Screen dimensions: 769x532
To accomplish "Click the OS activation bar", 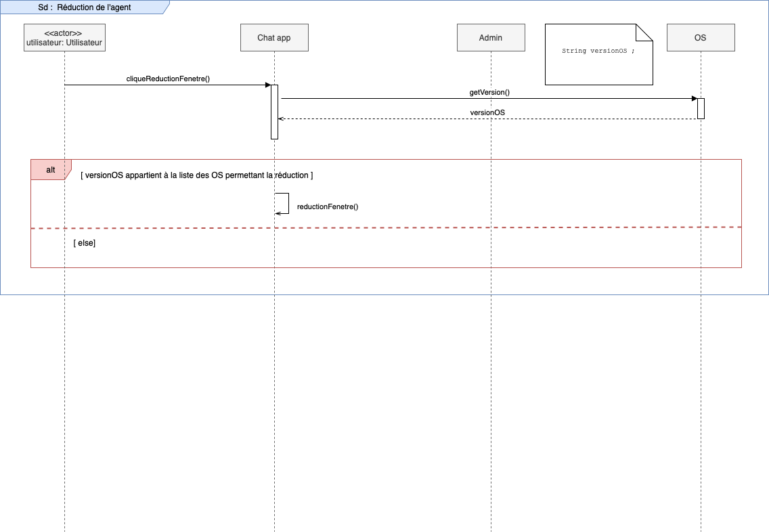I will 701,108.
